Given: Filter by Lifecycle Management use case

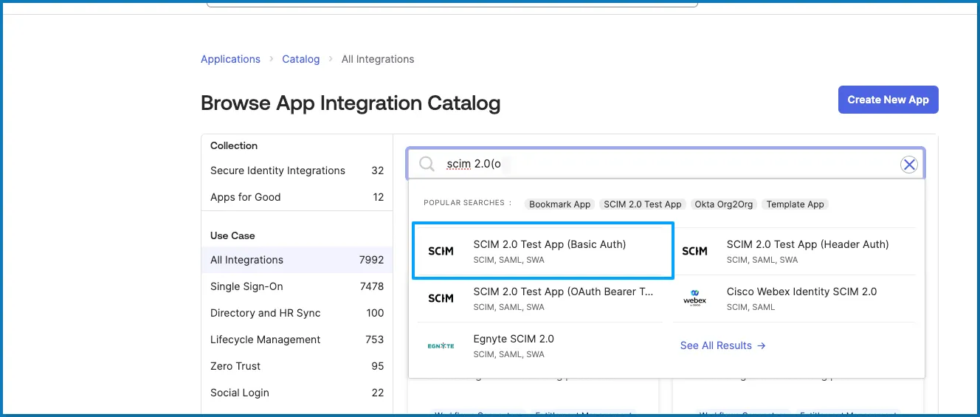Looking at the screenshot, I should 265,340.
